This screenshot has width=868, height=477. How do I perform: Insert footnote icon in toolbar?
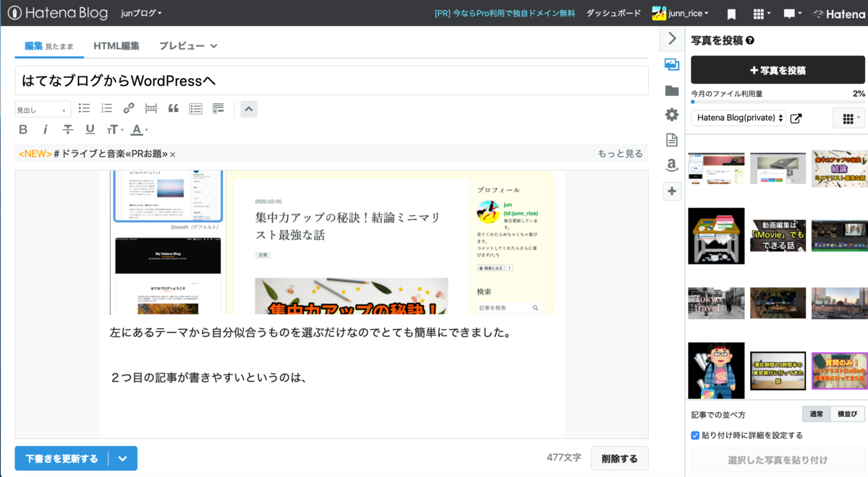218,108
